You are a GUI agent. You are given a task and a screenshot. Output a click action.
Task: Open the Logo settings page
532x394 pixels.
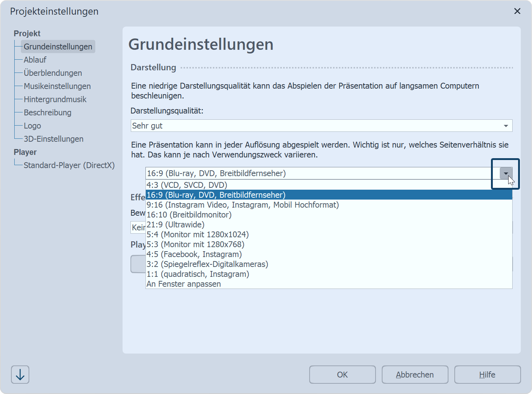pos(32,126)
